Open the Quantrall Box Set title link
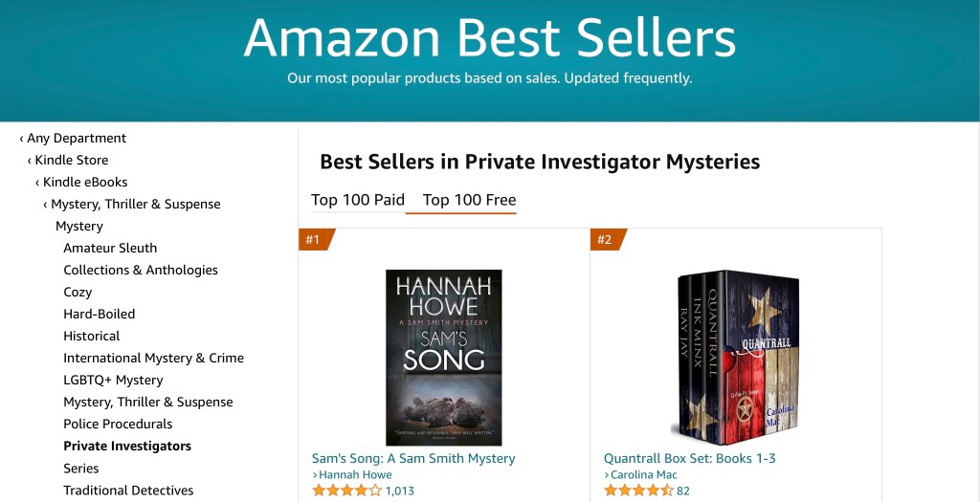980x502 pixels. tap(689, 459)
